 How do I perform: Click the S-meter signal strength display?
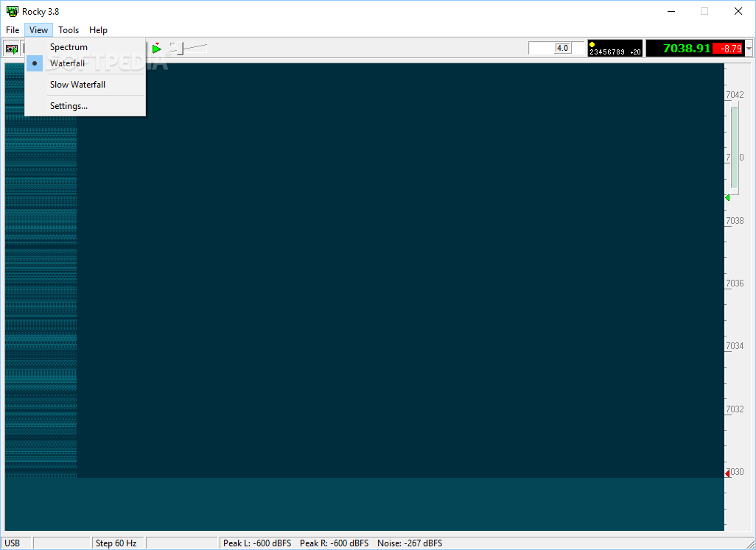click(x=615, y=48)
